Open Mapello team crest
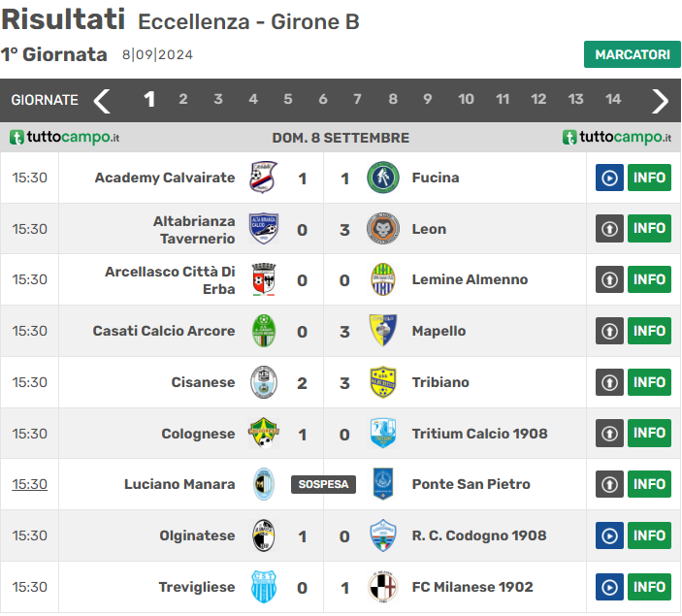 tap(383, 331)
